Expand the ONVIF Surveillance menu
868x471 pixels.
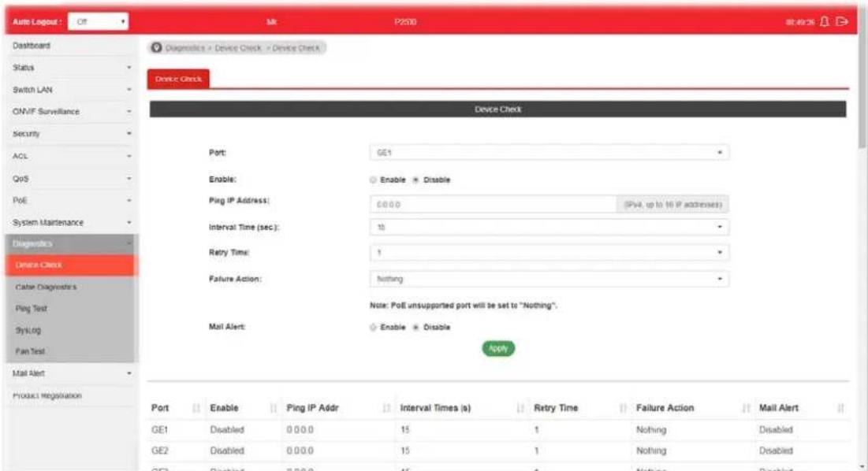click(71, 112)
